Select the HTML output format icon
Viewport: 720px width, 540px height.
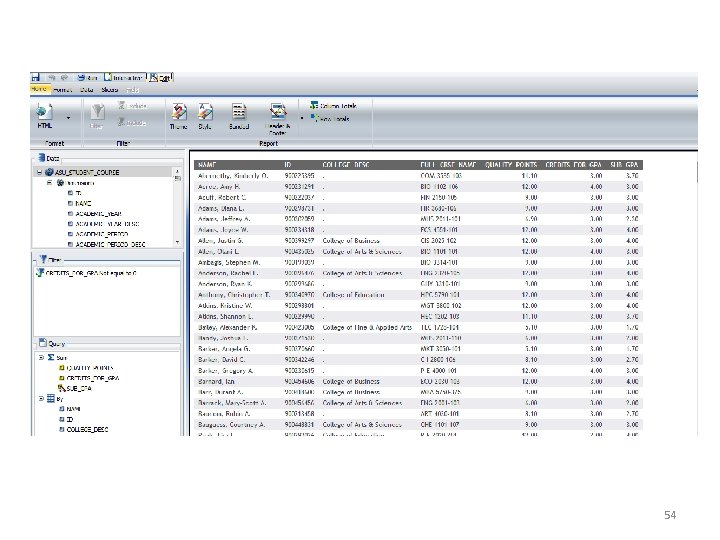(45, 115)
